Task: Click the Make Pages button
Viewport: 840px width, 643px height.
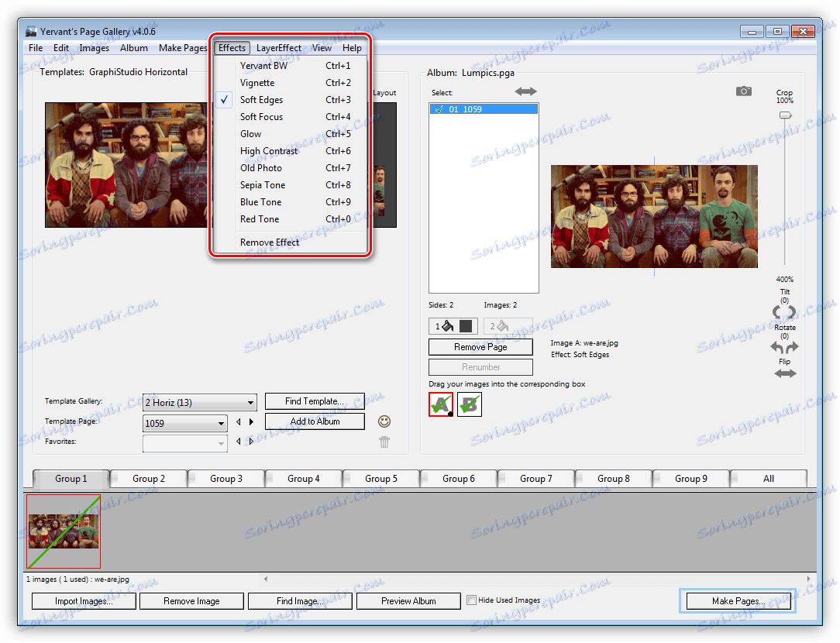Action: coord(738,601)
